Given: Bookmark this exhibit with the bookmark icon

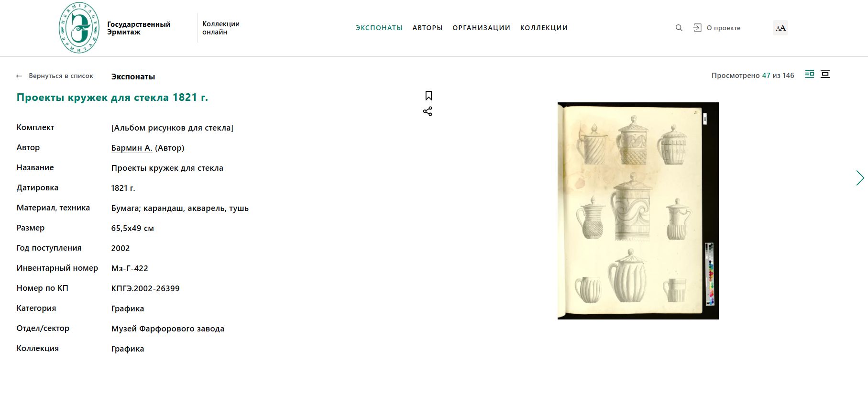Looking at the screenshot, I should (429, 96).
